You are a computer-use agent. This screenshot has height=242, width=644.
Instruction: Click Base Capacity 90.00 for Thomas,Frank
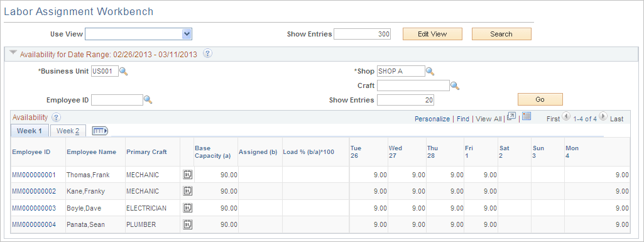pos(216,175)
